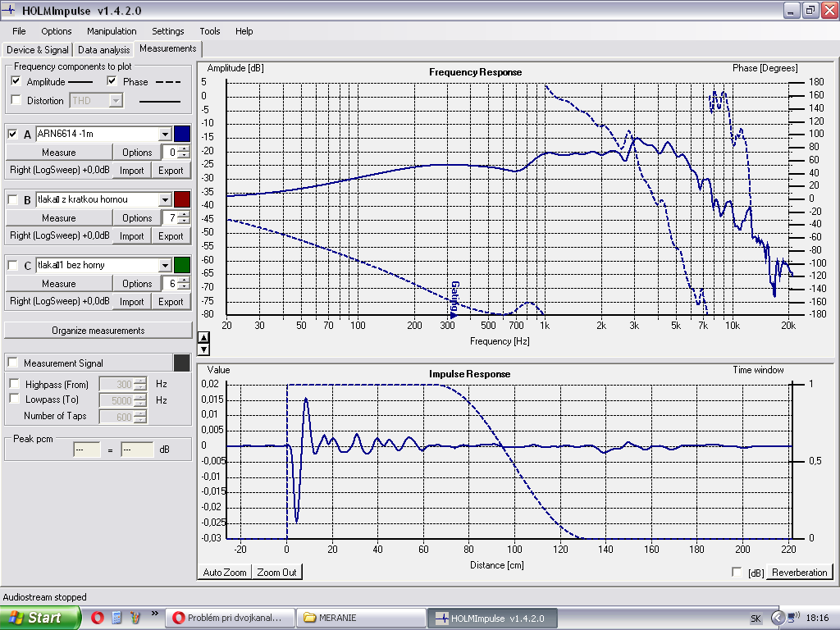The width and height of the screenshot is (840, 630).
Task: Open the MERANIE folder taskbar item
Action: (362, 618)
